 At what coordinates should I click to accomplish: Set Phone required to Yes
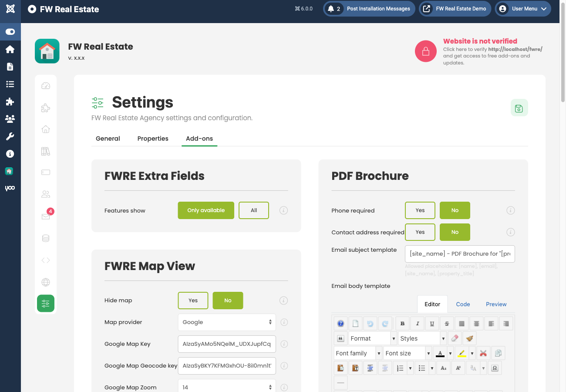[x=420, y=210]
